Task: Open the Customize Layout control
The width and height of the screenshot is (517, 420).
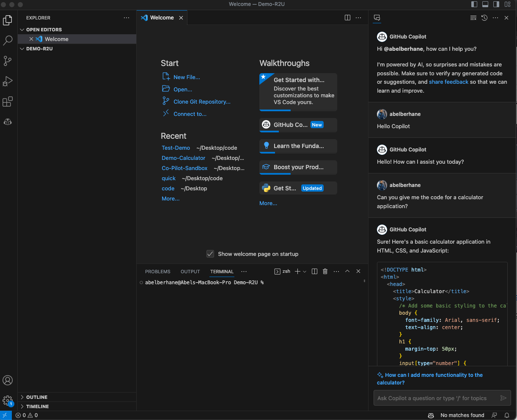Action: (508, 4)
